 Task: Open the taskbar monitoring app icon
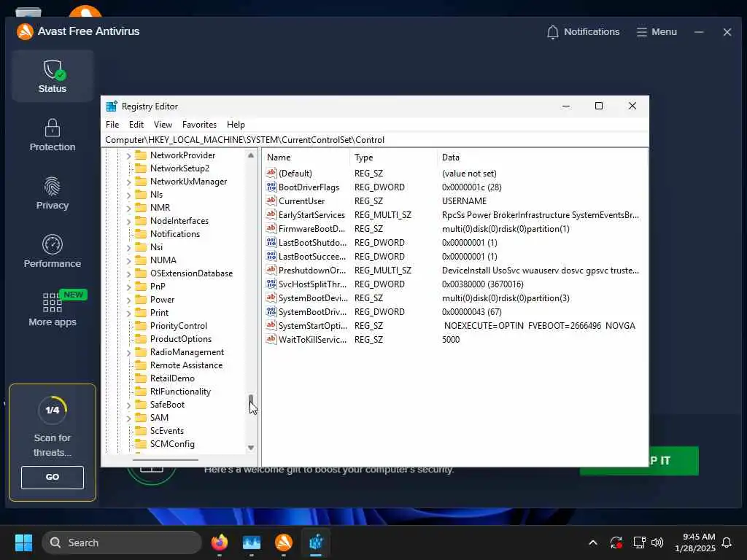point(252,542)
